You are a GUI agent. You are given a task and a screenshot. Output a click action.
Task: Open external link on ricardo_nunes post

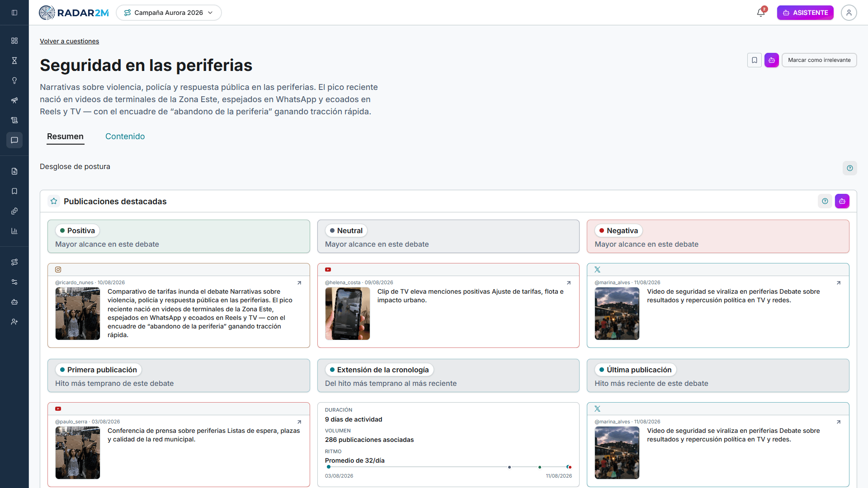point(299,283)
